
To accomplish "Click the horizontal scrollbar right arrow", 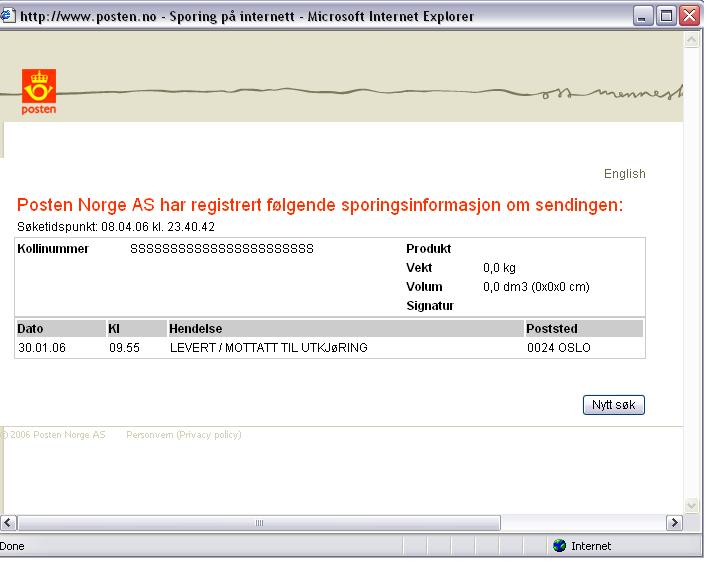I will [674, 523].
